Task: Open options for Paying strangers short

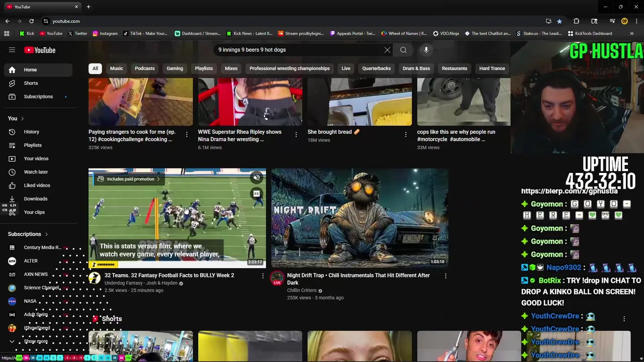Action: (x=187, y=134)
